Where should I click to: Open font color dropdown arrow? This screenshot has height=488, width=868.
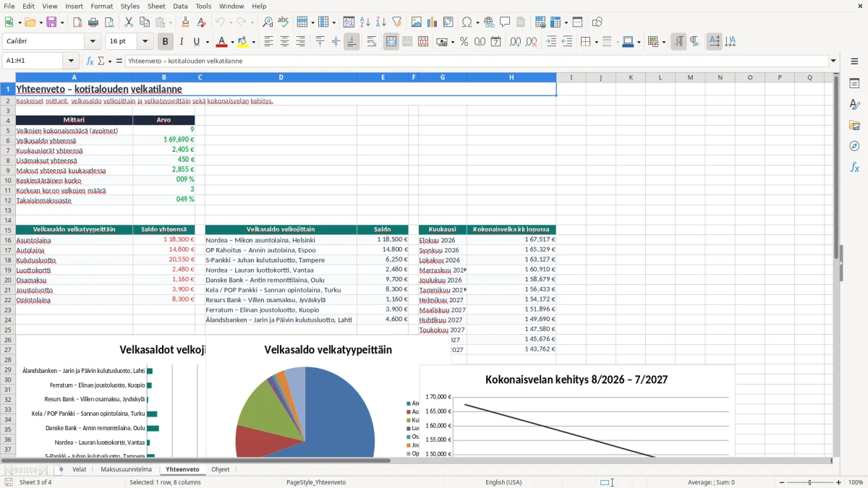click(232, 42)
